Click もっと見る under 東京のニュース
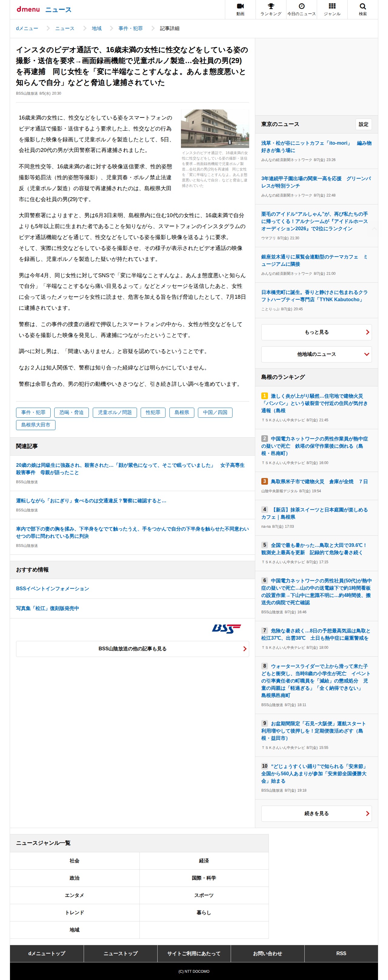Screen dimensions: 388x980 (316, 332)
